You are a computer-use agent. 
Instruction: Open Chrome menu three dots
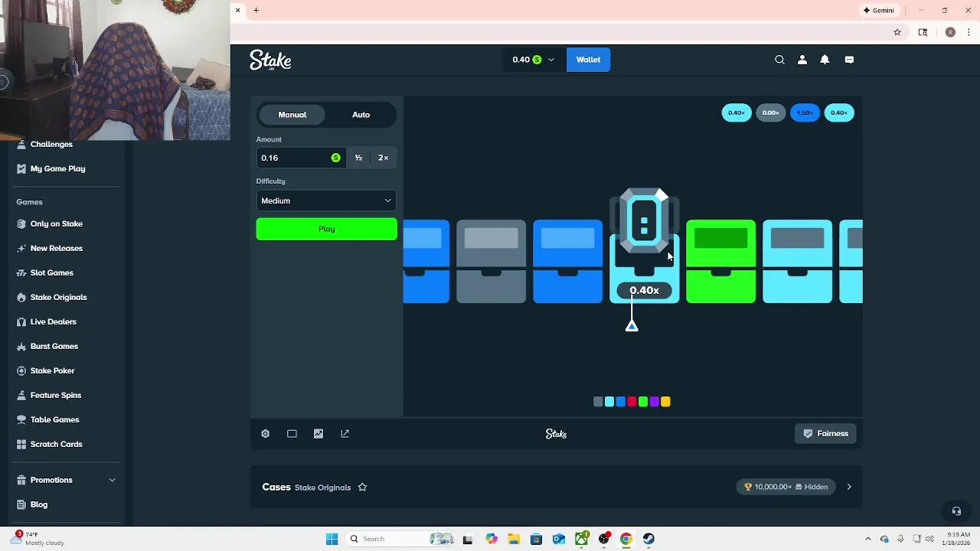(x=969, y=32)
